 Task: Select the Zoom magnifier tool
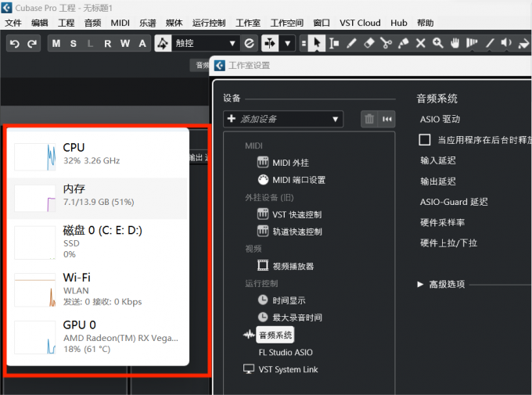point(438,44)
